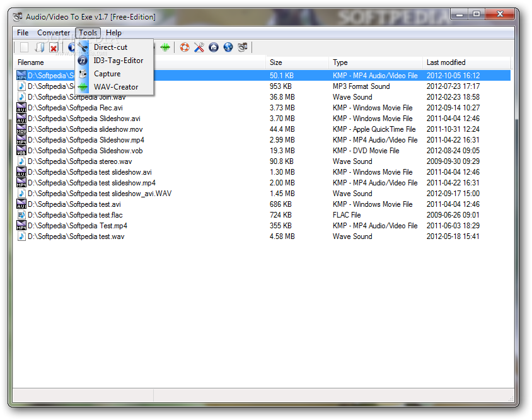Screen dimensions: 532x420
Task: Click the VOB icon of Softpedia Slideshow.vob
Action: pos(21,151)
